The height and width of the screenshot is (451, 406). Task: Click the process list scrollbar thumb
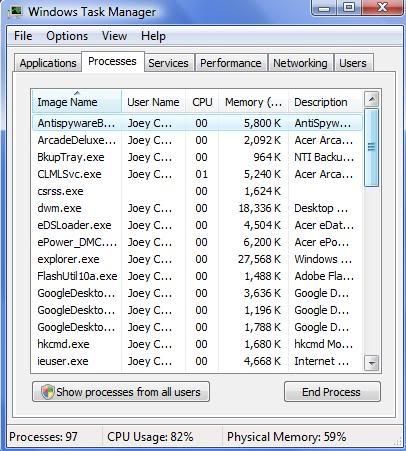click(371, 147)
